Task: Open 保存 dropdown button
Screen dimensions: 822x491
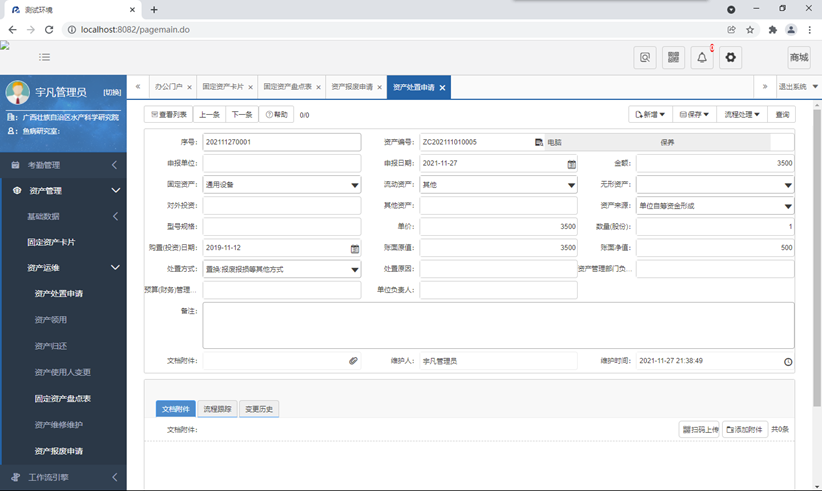Action: (x=694, y=114)
